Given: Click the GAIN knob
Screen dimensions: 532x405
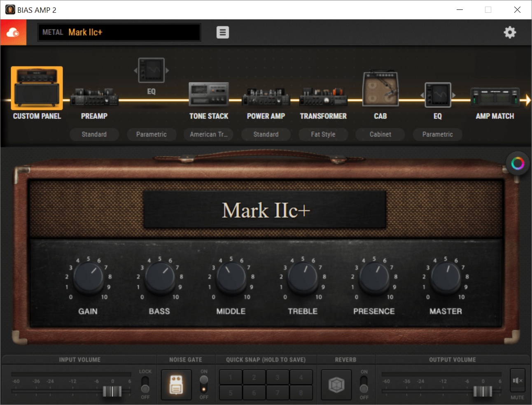Looking at the screenshot, I should tap(88, 278).
